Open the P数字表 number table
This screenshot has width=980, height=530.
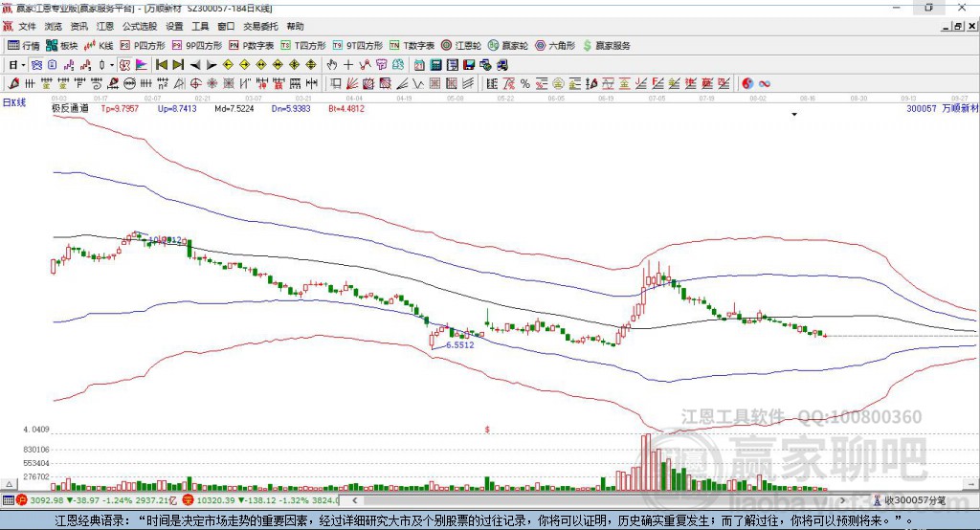[252, 46]
